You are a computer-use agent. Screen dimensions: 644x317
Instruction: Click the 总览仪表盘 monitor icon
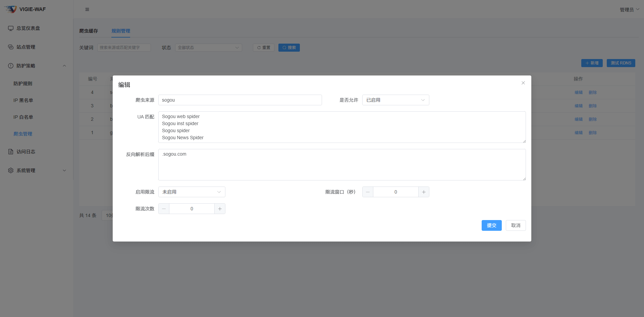click(11, 28)
